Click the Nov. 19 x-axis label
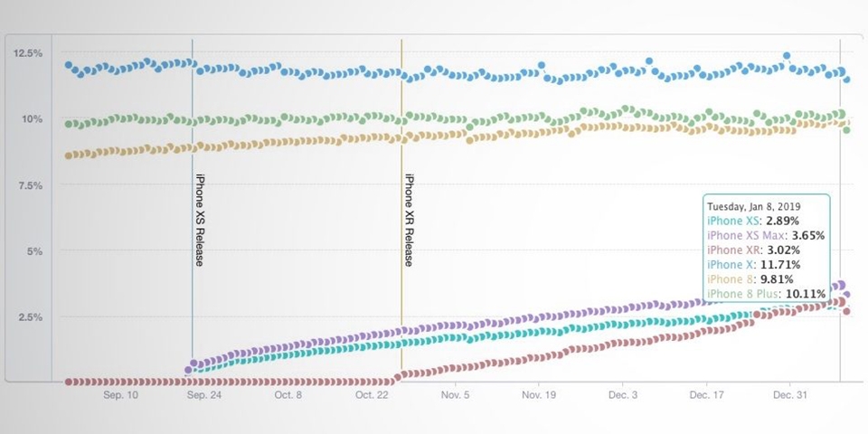868x434 pixels. [539, 396]
